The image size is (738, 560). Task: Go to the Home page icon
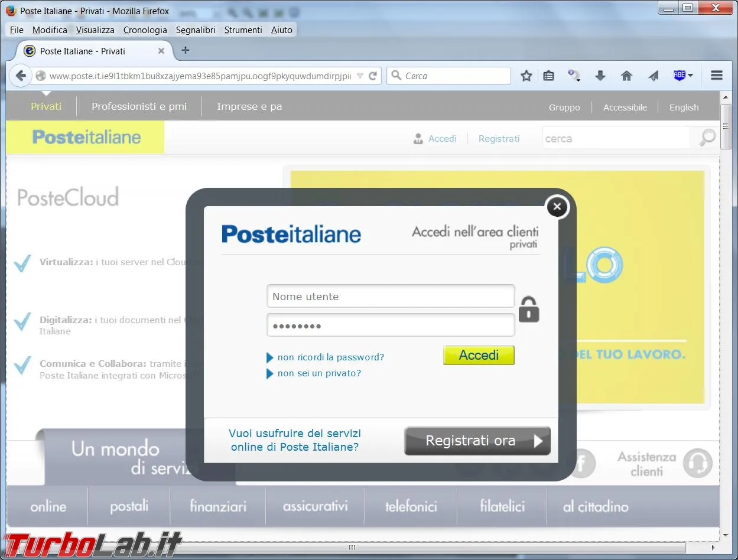click(627, 76)
